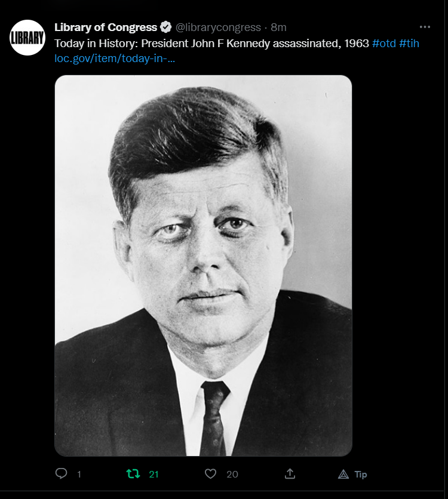Open the tweet text about Today in History
Image resolution: width=448 pixels, height=499 pixels.
tap(211, 44)
